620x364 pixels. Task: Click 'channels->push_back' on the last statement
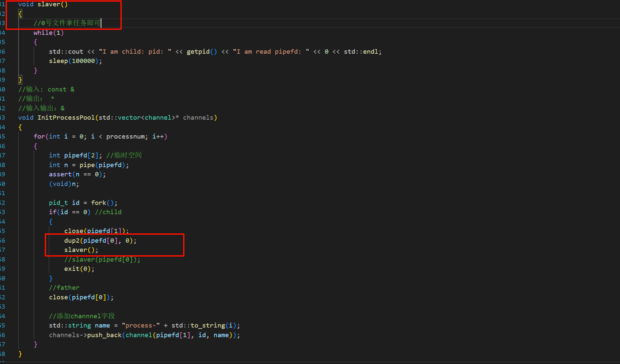[85, 335]
